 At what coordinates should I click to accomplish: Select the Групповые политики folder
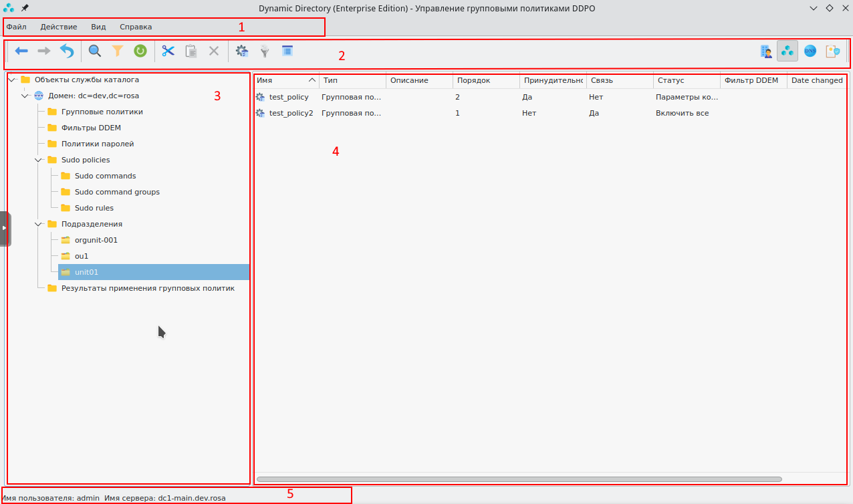pyautogui.click(x=102, y=112)
